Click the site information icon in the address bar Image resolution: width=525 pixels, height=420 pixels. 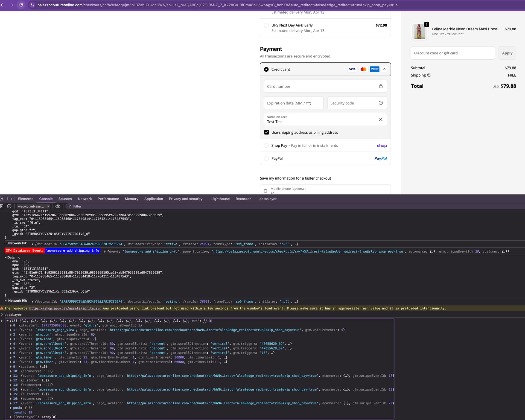32,5
